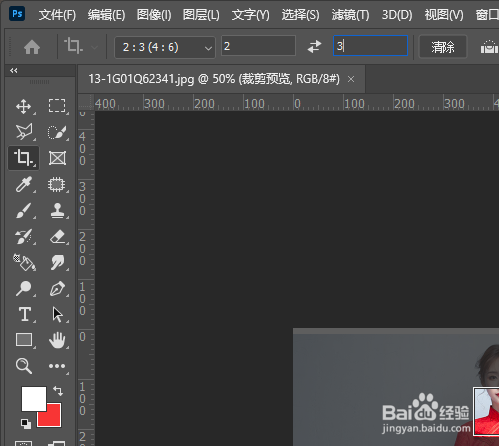Image resolution: width=499 pixels, height=446 pixels.
Task: Click the height field containing 3
Action: 370,46
